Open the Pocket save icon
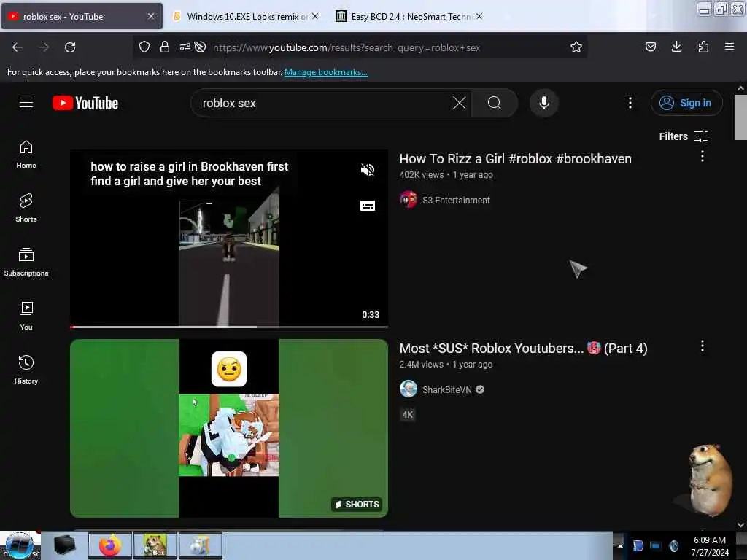This screenshot has height=560, width=747. (650, 47)
